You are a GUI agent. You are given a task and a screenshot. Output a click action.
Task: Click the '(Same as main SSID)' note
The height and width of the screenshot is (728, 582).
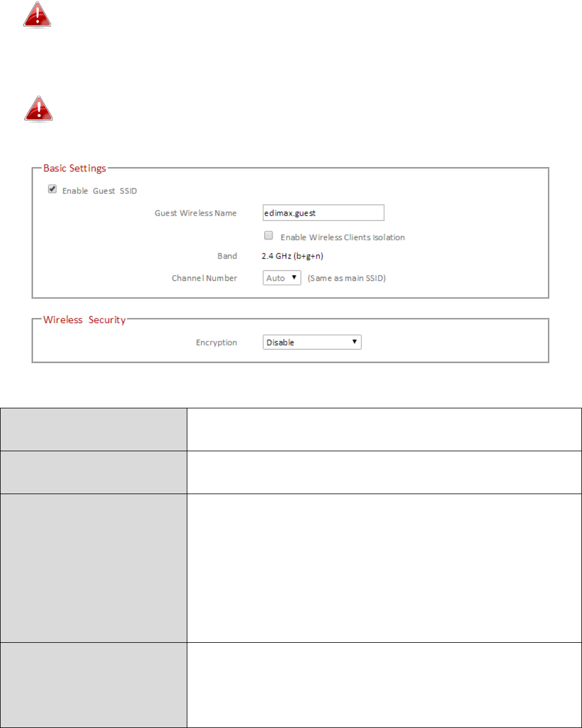[346, 279]
